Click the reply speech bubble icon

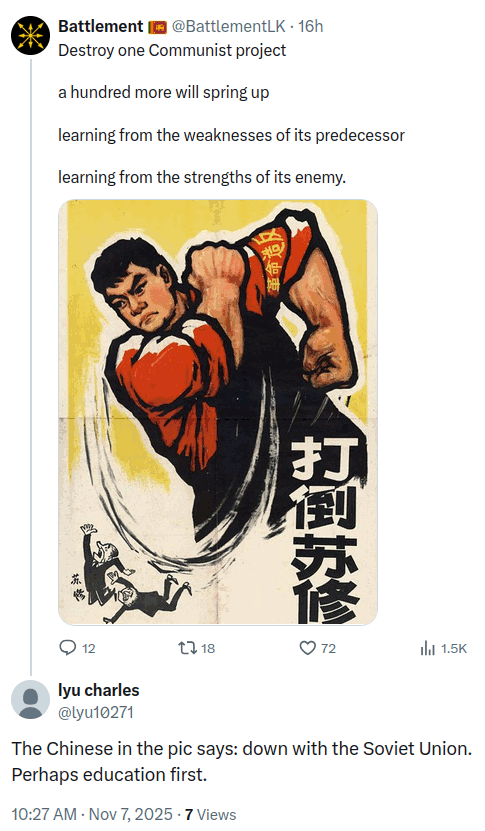(67, 648)
